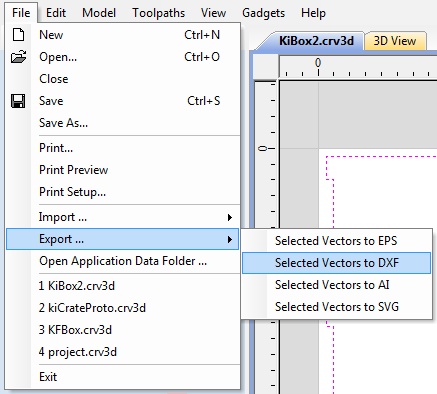437x394 pixels.
Task: Switch to the 3D View tab
Action: coord(395,41)
